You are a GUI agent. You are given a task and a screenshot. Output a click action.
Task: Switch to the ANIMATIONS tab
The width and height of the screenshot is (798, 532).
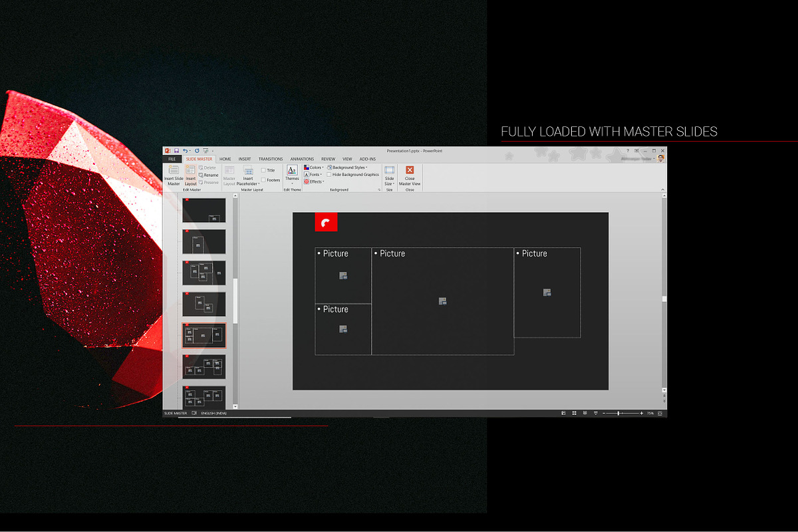(302, 159)
